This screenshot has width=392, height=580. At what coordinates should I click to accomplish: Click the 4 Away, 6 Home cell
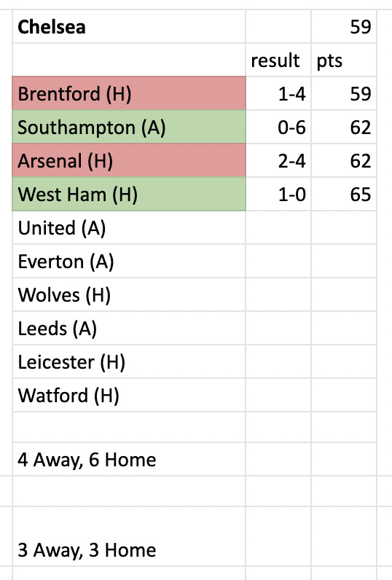click(129, 459)
